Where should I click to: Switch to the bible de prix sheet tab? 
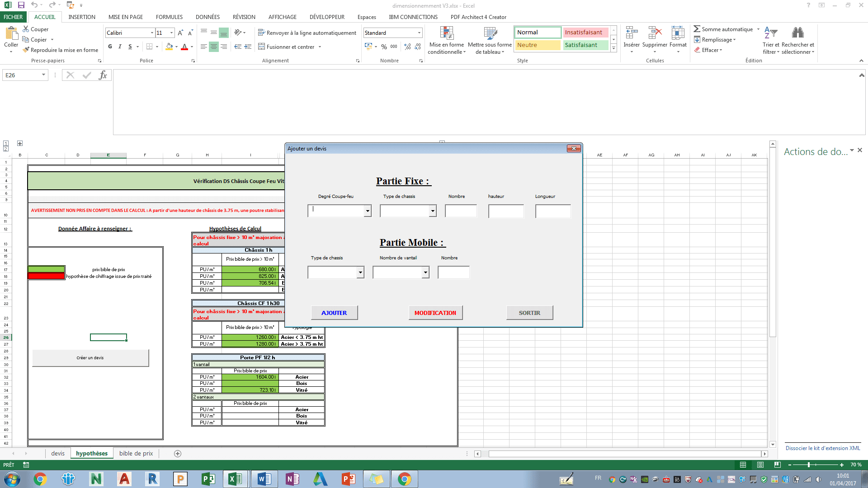(x=136, y=453)
